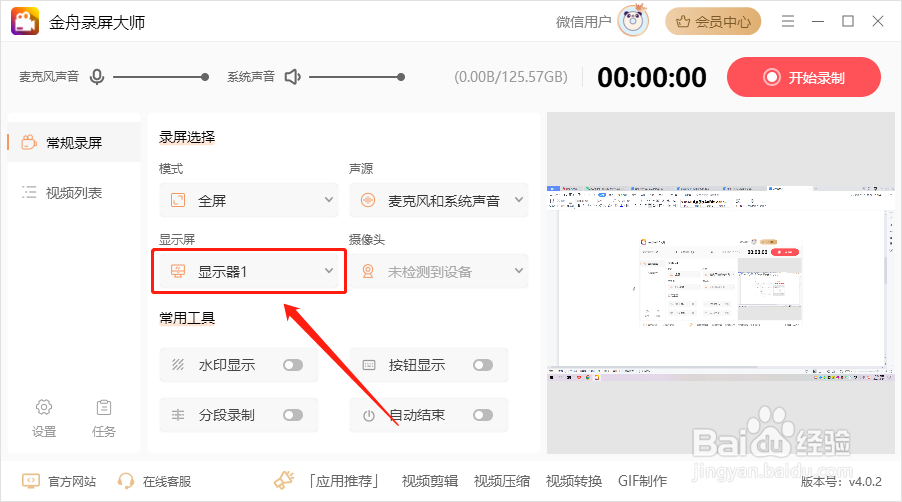Click the sound source waveform icon

pyautogui.click(x=368, y=200)
